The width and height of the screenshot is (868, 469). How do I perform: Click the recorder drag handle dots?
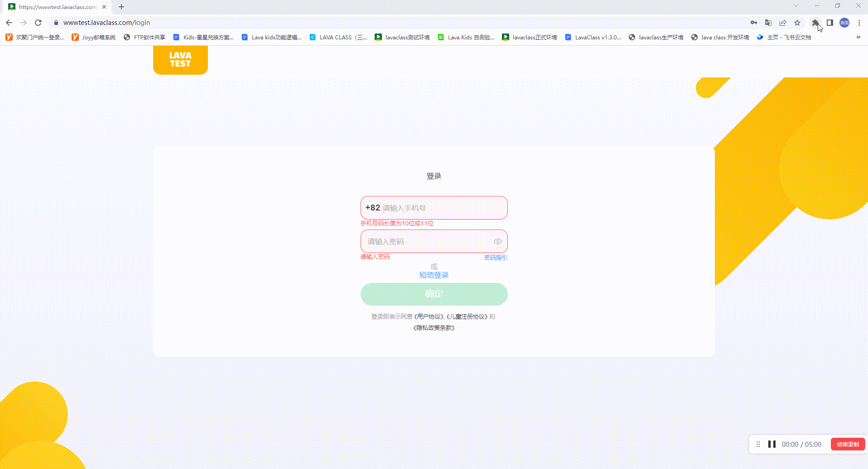pos(758,444)
